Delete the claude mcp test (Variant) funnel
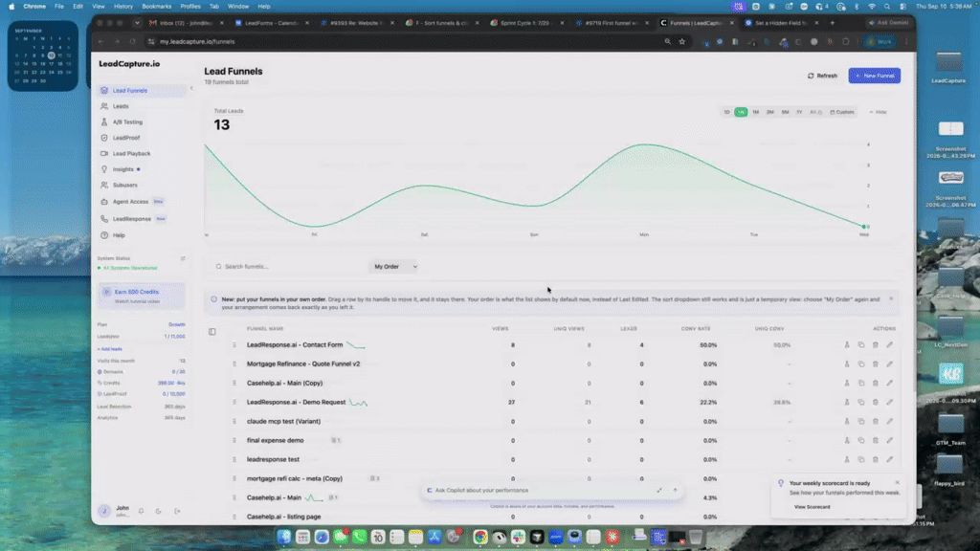The width and height of the screenshot is (980, 551). pos(876,422)
